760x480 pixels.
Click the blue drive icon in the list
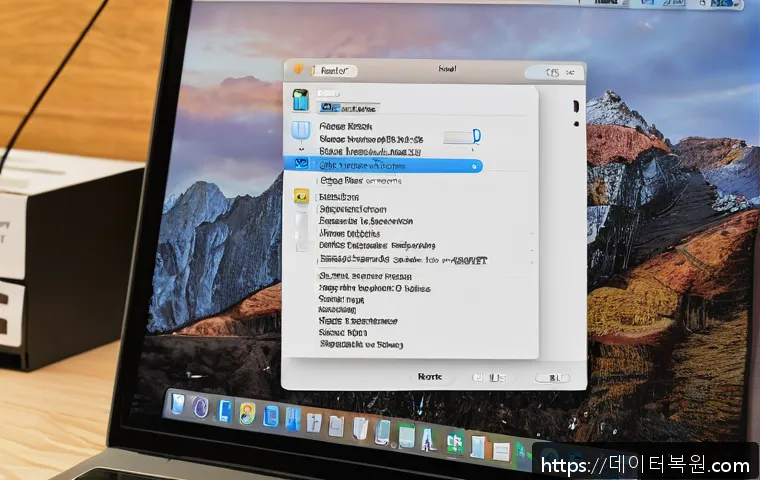pos(301,131)
